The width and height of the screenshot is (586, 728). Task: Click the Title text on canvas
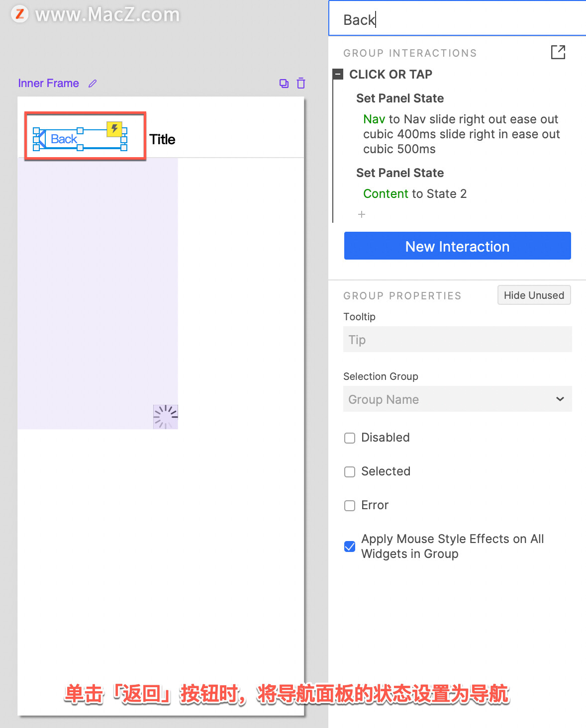pos(162,139)
